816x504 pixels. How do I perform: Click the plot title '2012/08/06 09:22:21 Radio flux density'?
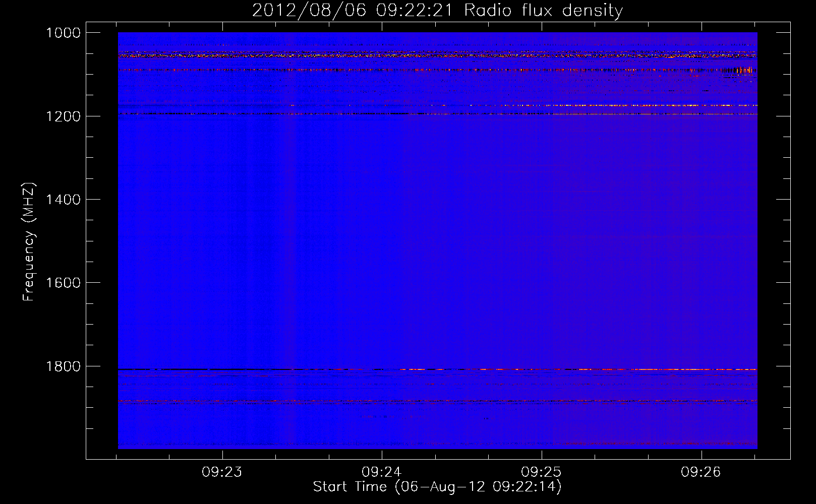pyautogui.click(x=437, y=11)
